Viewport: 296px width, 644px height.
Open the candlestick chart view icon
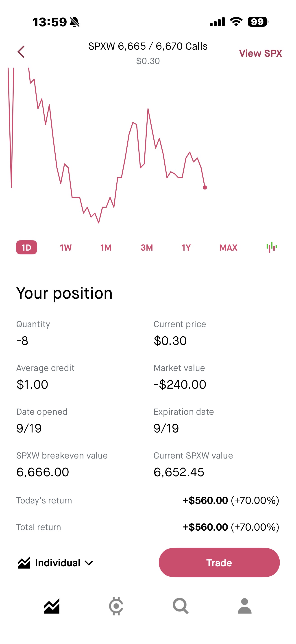pos(272,247)
